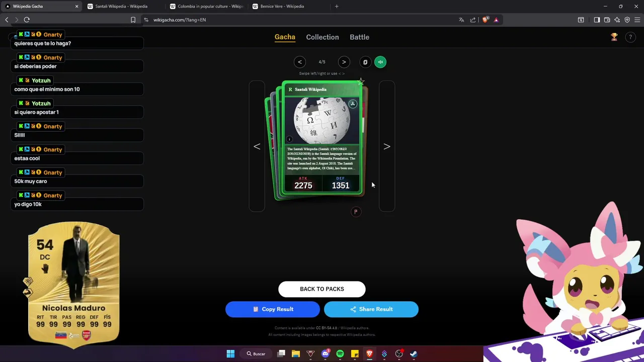Open File Explorer from the taskbar
The width and height of the screenshot is (644, 362).
(296, 353)
